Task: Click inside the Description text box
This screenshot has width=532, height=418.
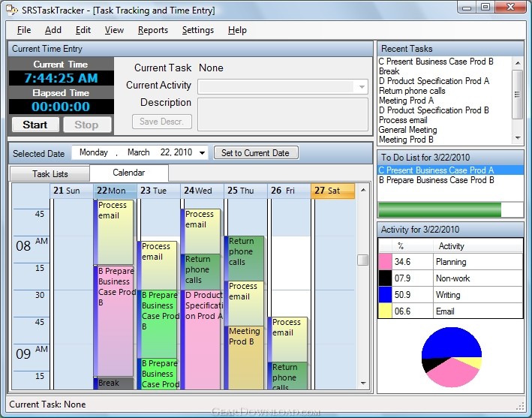Action: tap(283, 114)
